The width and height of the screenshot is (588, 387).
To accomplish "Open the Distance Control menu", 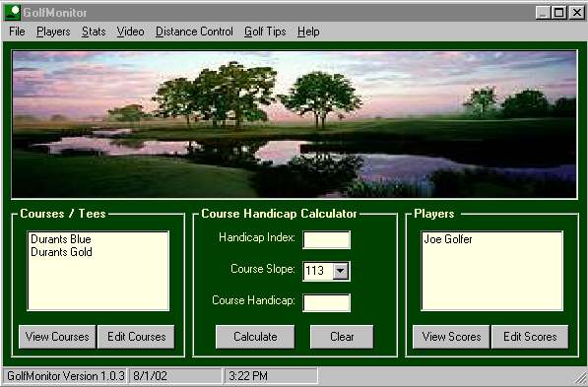I will [194, 32].
